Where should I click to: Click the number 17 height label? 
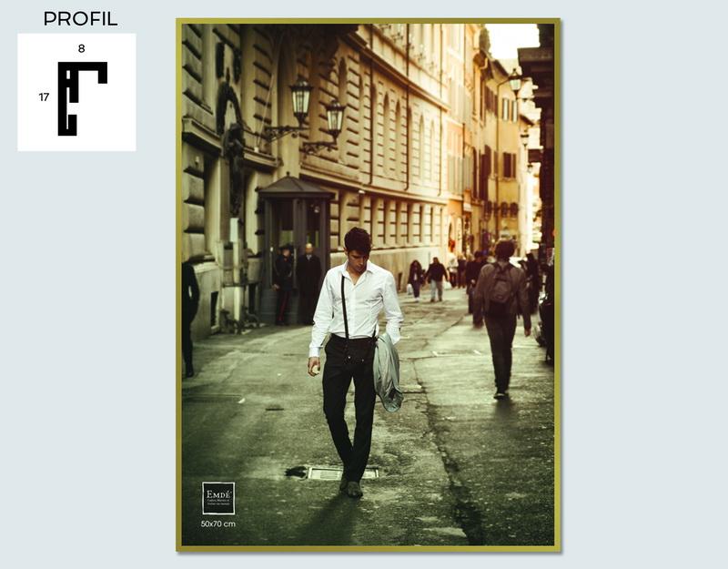44,97
